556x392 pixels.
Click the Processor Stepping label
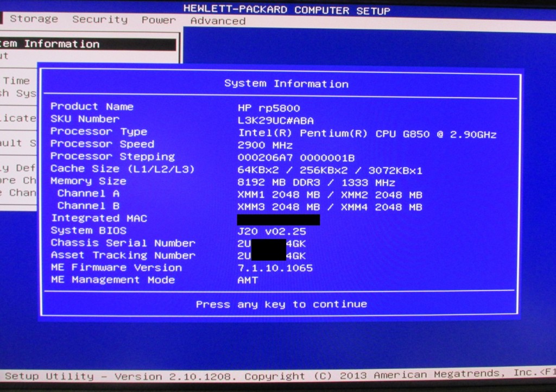[112, 156]
